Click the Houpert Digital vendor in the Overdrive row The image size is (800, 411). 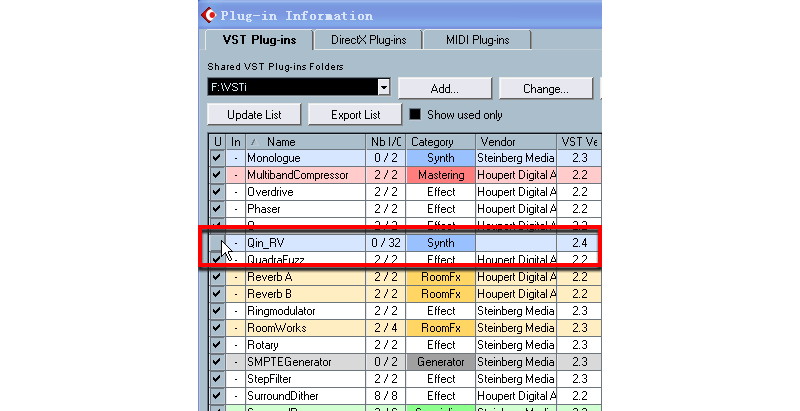[x=516, y=192]
